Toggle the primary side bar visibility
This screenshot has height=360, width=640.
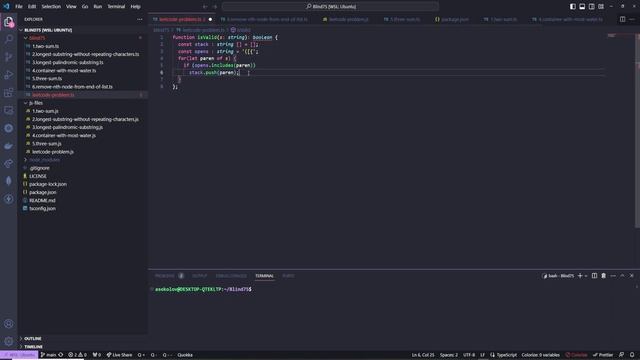(573, 7)
